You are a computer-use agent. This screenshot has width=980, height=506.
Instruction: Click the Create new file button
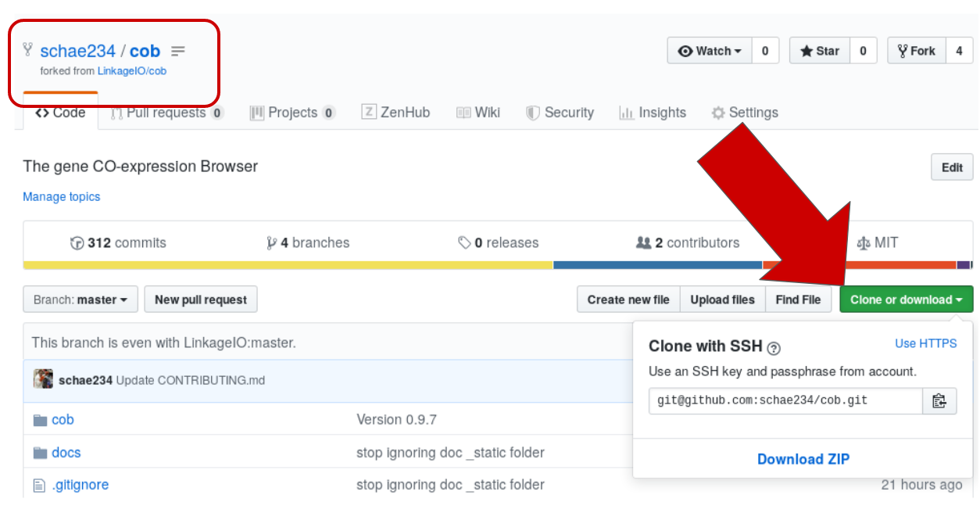coord(628,300)
